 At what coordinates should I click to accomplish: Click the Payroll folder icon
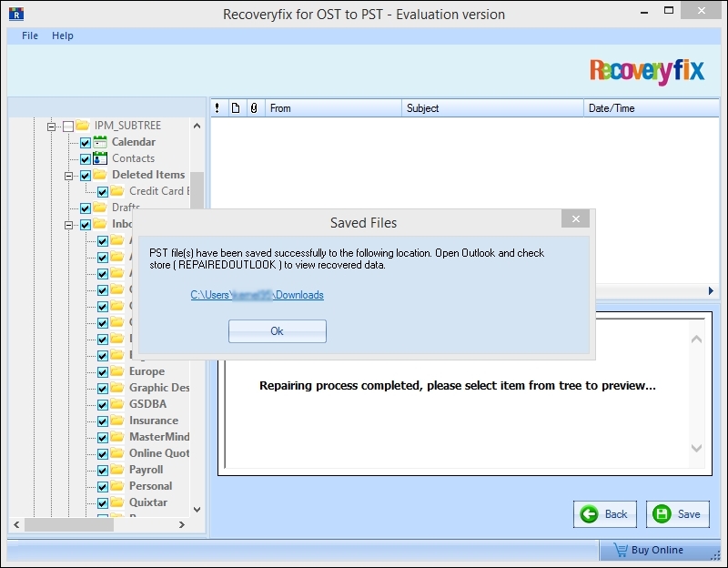pos(117,469)
